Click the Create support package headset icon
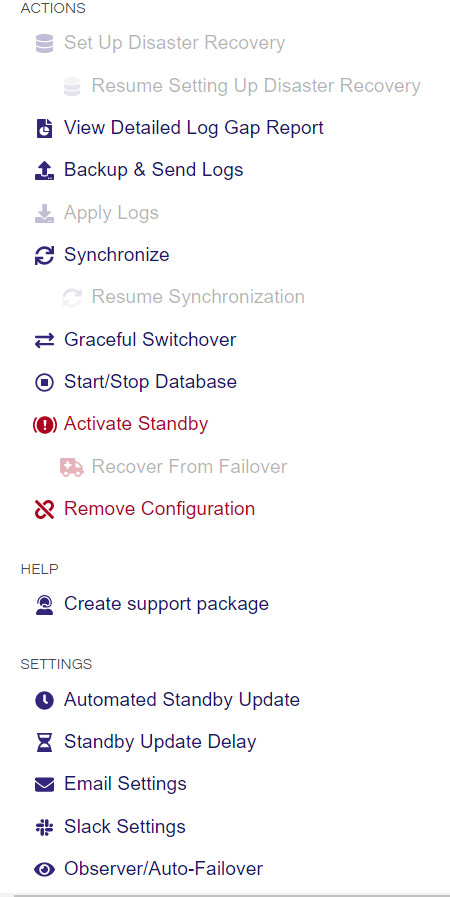This screenshot has height=897, width=450. 45,605
